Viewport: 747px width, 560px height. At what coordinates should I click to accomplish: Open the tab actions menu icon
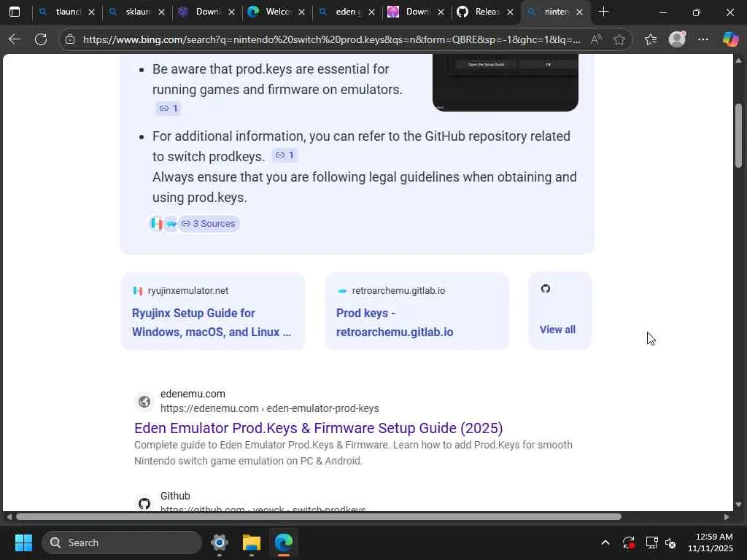[x=15, y=12]
